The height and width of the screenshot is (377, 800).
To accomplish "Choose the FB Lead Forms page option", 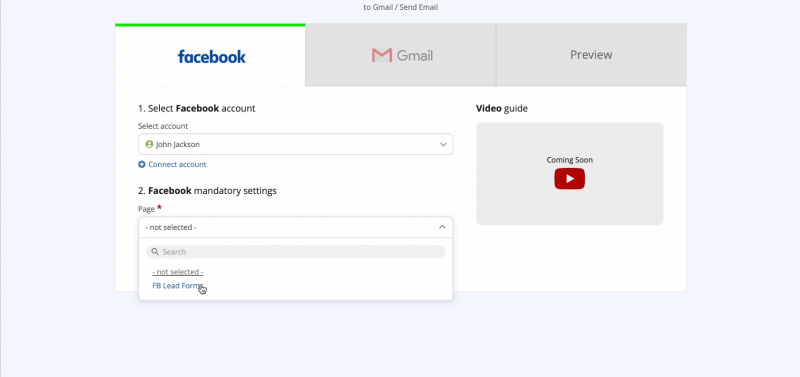I will (178, 286).
